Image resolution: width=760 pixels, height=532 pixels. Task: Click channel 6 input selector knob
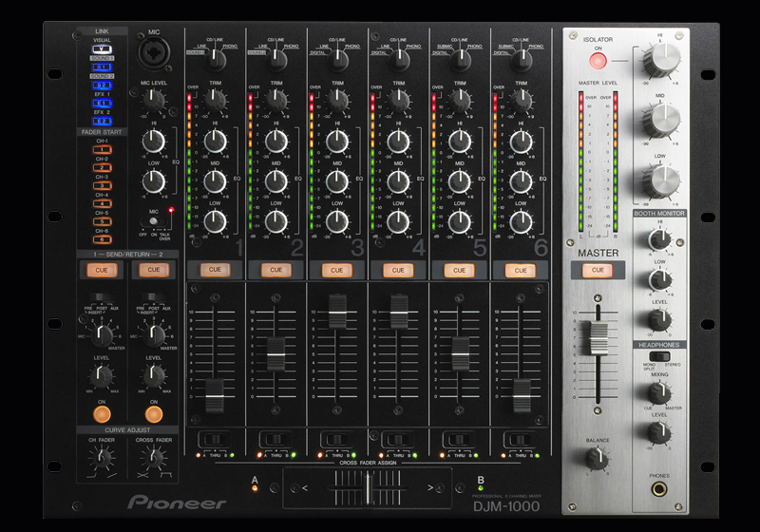point(521,60)
